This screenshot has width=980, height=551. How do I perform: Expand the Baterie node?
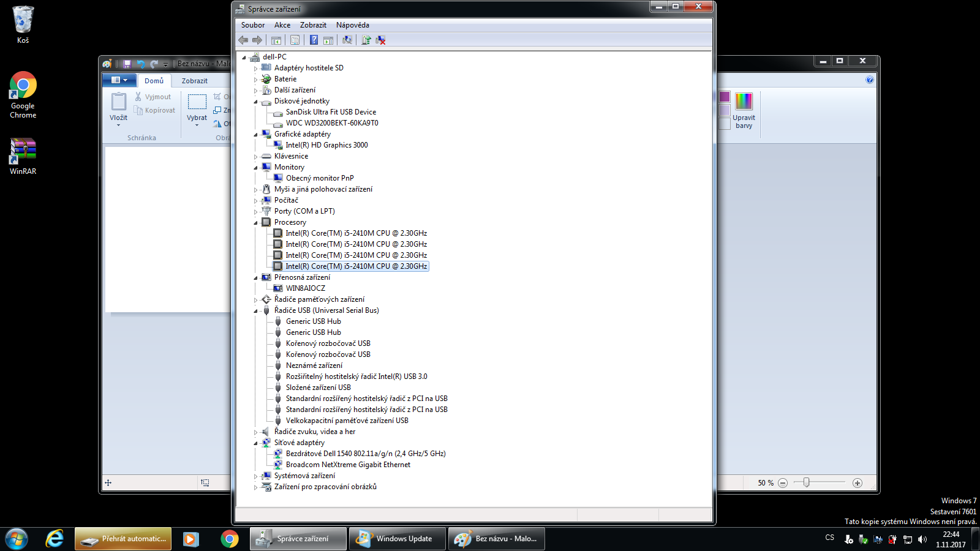tap(256, 80)
